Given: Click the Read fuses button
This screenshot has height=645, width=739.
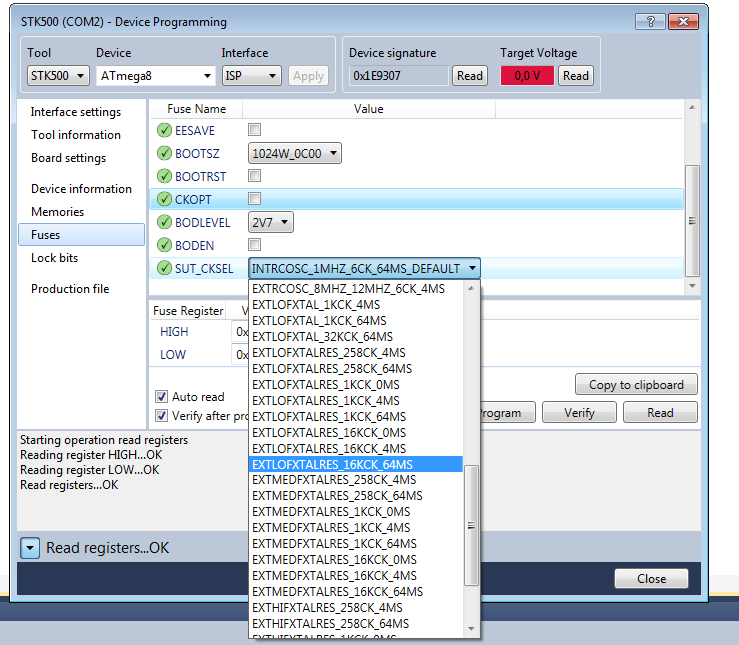Looking at the screenshot, I should coord(660,412).
